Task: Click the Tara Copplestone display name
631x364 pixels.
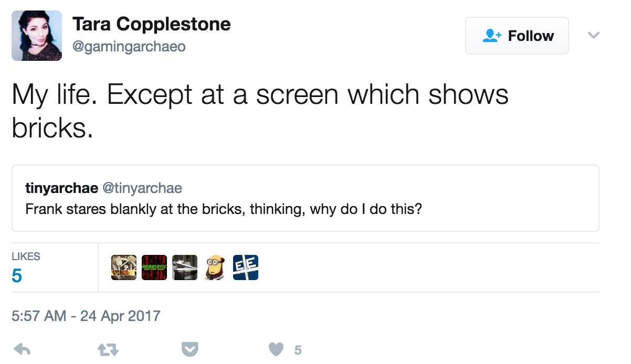Action: (151, 24)
